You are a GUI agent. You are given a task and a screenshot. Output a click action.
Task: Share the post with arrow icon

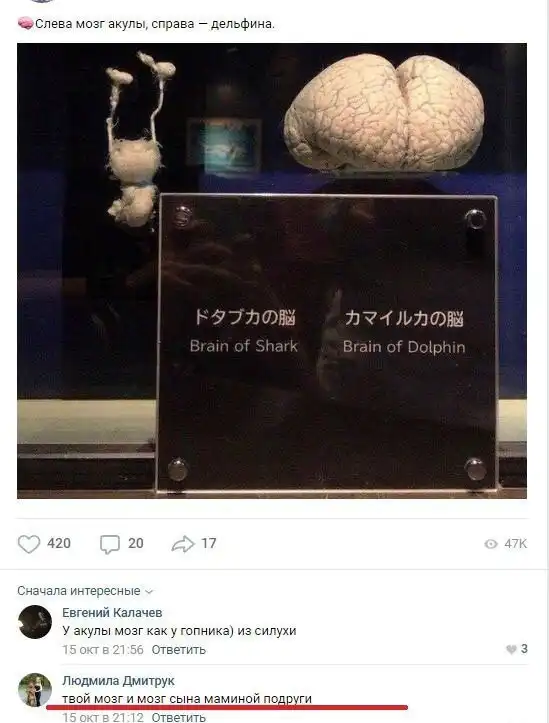[183, 544]
